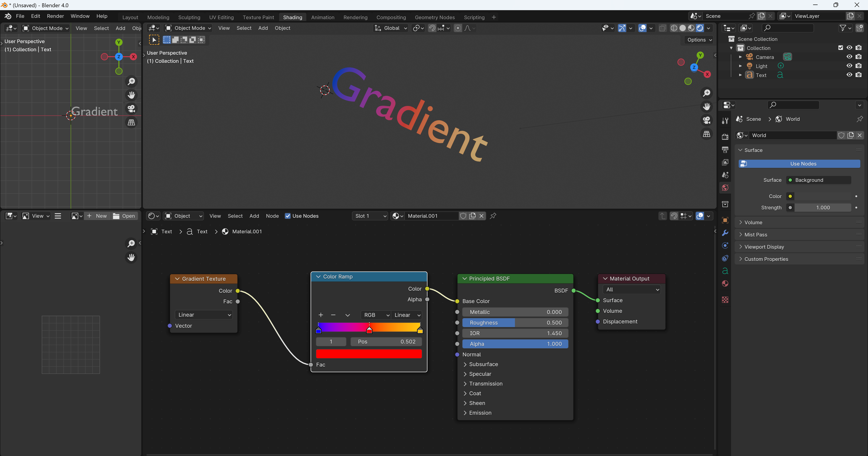Image resolution: width=868 pixels, height=456 pixels.
Task: Open the viewport Options button
Action: click(700, 40)
